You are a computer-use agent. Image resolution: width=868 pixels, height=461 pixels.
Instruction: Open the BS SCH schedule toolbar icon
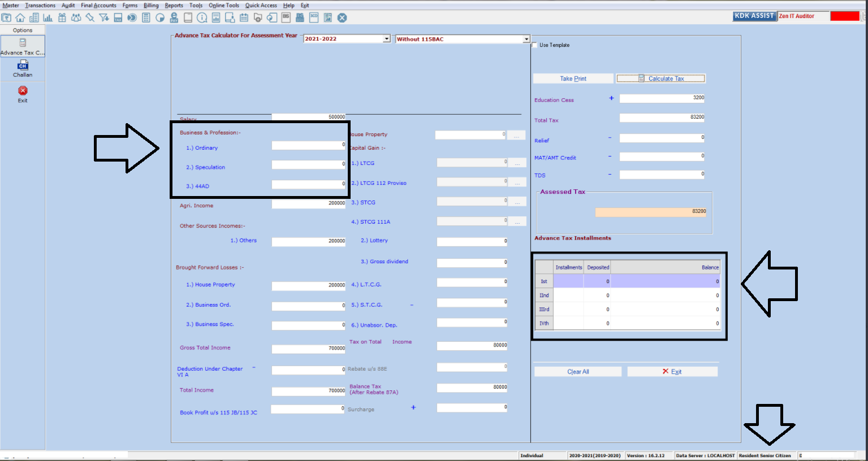click(300, 18)
